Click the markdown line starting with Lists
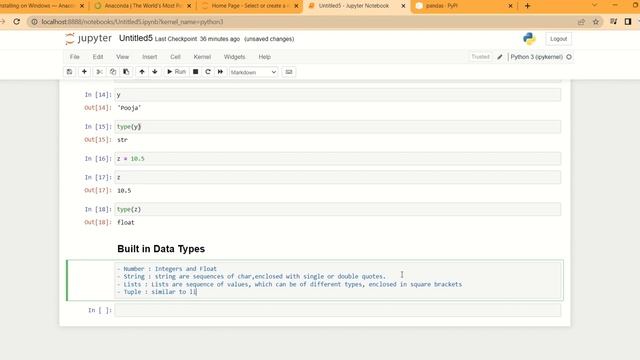Viewport: 640px width, 360px height. click(x=289, y=284)
